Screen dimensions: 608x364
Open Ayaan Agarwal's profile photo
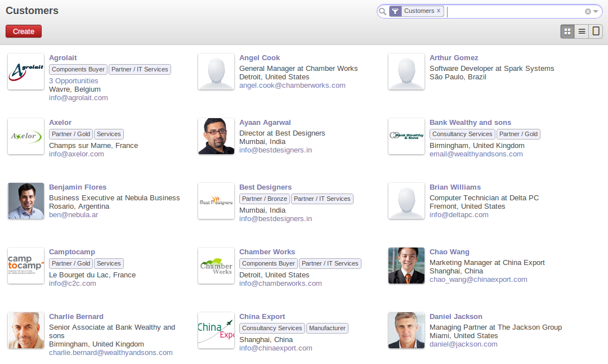(216, 136)
